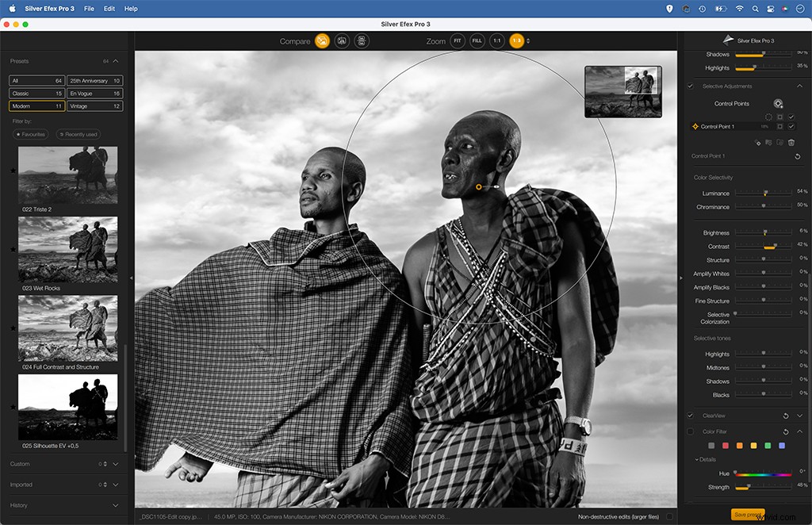The image size is (812, 525).
Task: Collapse the Details disclosure under Color Filter
Action: pyautogui.click(x=697, y=459)
